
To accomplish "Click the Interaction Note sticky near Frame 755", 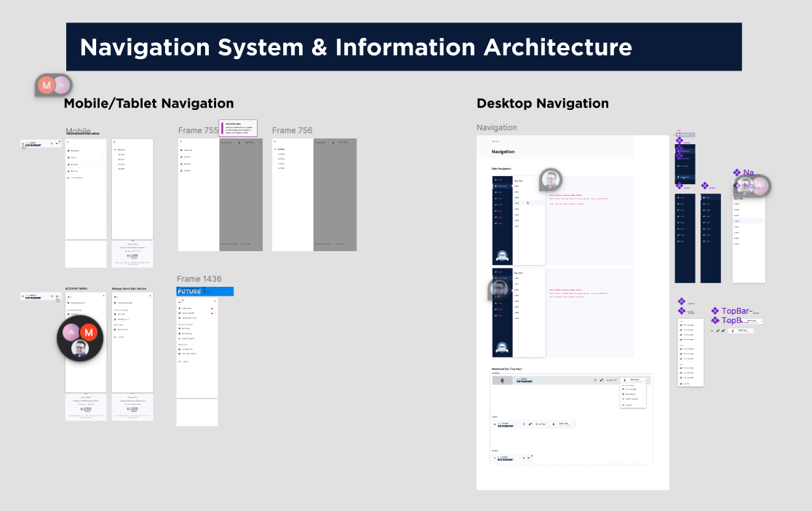I will click(238, 127).
